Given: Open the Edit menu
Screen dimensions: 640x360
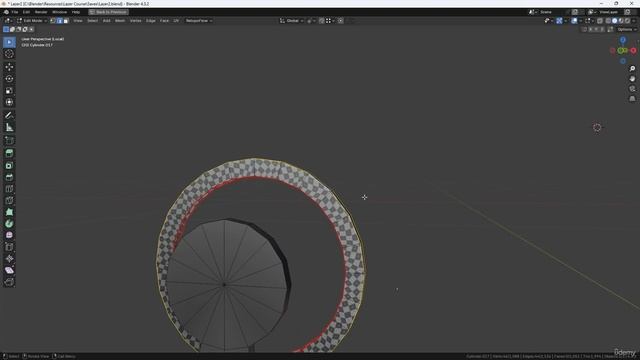Looking at the screenshot, I should tap(26, 12).
